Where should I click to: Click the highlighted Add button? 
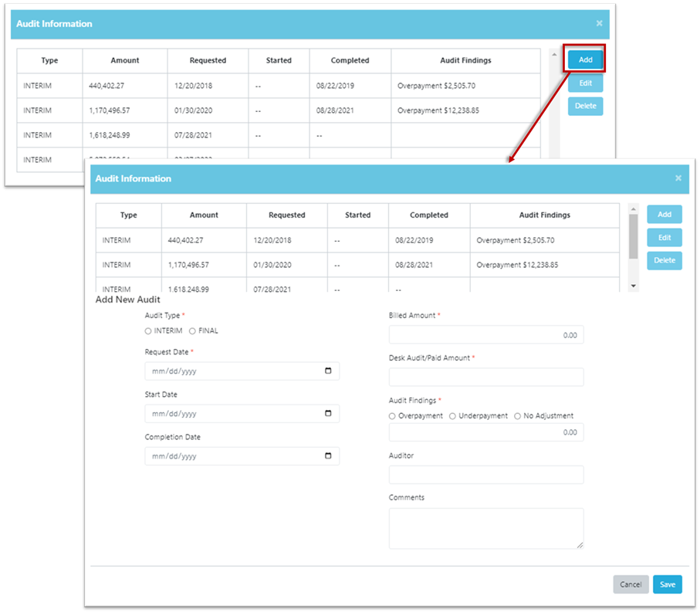585,59
